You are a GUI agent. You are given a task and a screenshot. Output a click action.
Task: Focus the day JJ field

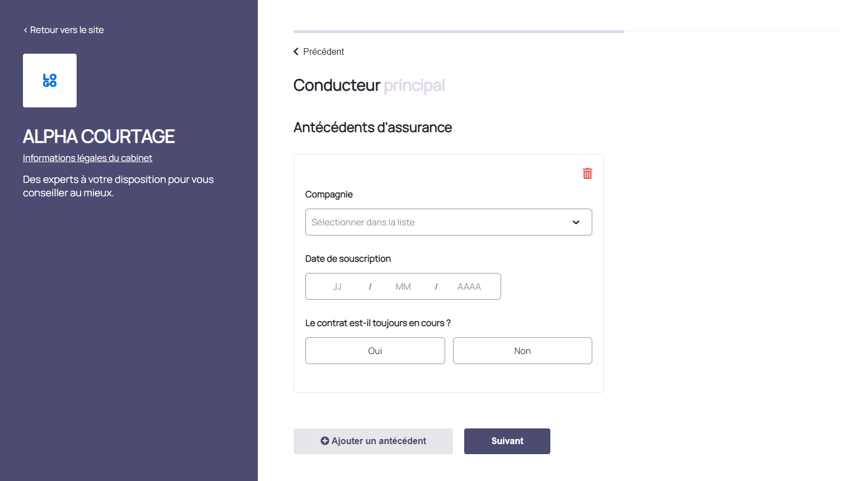click(x=337, y=286)
